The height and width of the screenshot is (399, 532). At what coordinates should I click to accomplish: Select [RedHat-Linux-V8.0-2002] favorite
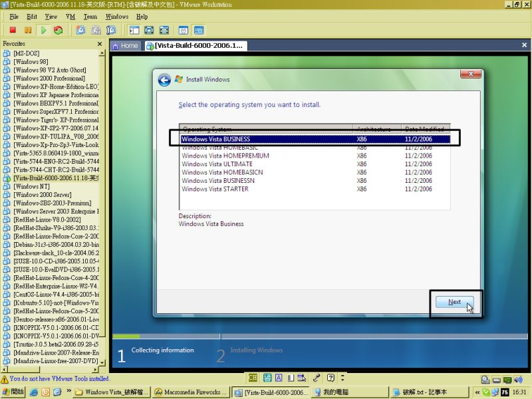47,220
